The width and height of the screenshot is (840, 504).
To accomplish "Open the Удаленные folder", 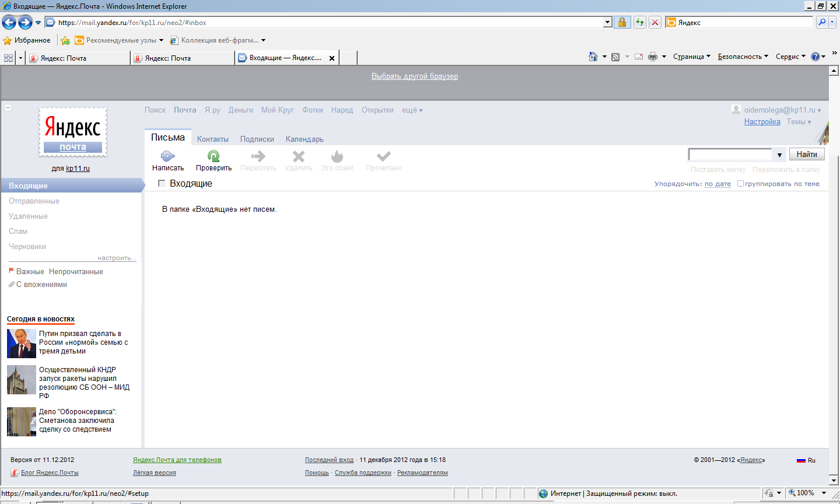I will click(x=28, y=216).
